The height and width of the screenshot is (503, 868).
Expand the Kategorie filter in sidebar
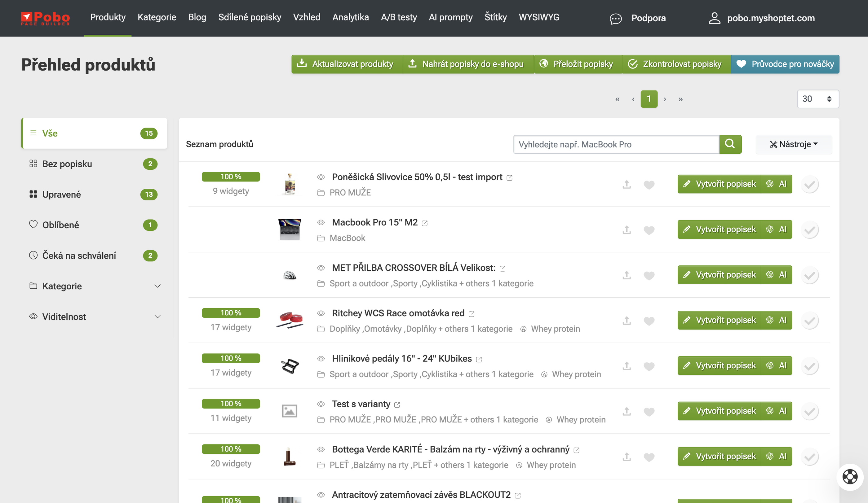pos(94,286)
